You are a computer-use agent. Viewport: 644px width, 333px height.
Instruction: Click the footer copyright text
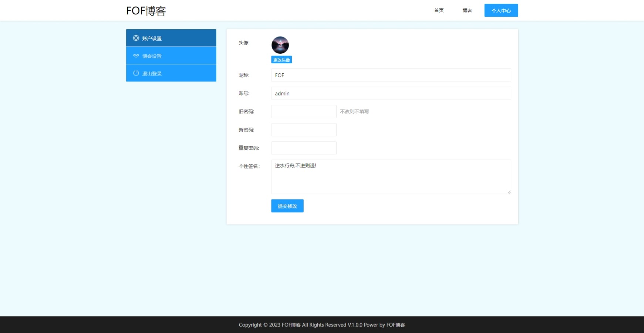322,325
